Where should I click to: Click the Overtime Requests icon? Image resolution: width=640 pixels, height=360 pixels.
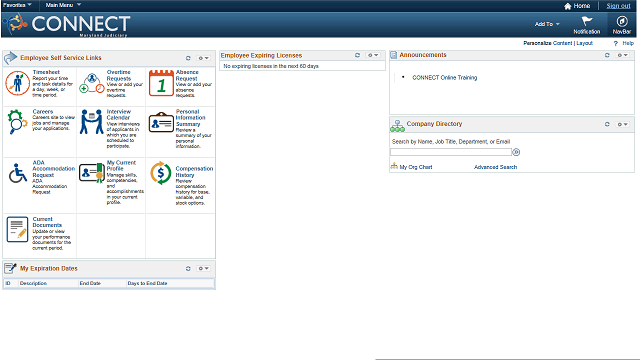(92, 83)
